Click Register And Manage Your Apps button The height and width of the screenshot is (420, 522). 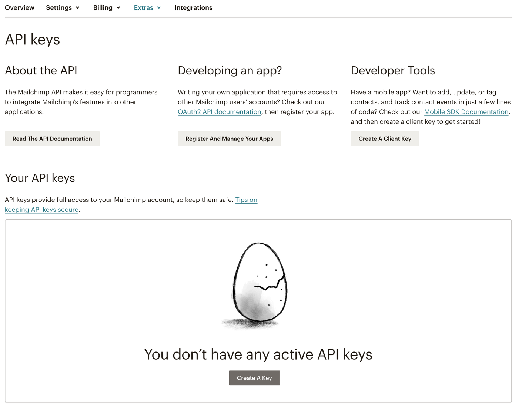229,139
